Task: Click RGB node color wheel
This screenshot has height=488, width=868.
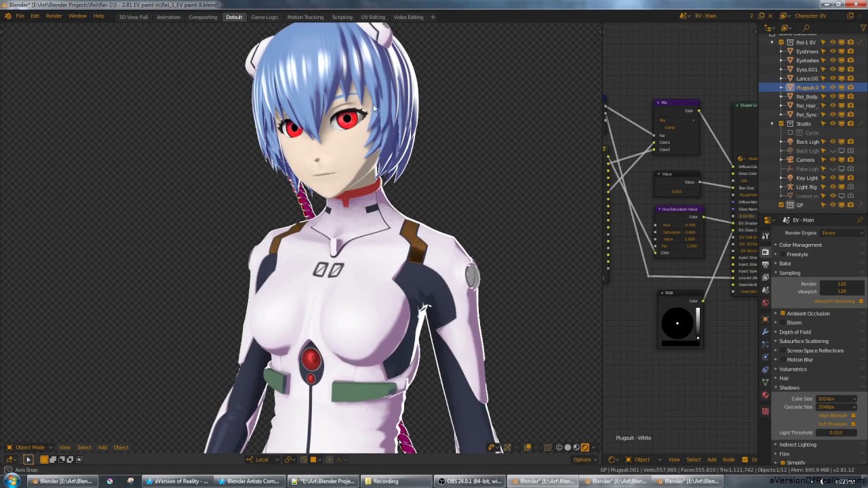Action: pyautogui.click(x=677, y=323)
